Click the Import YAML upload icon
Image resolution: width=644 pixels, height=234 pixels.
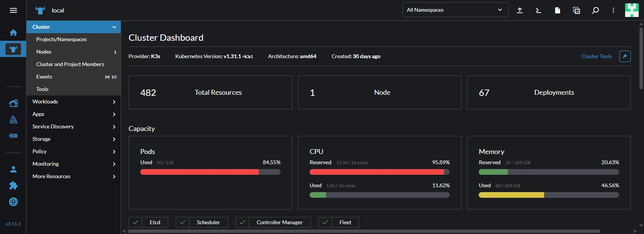click(x=520, y=10)
